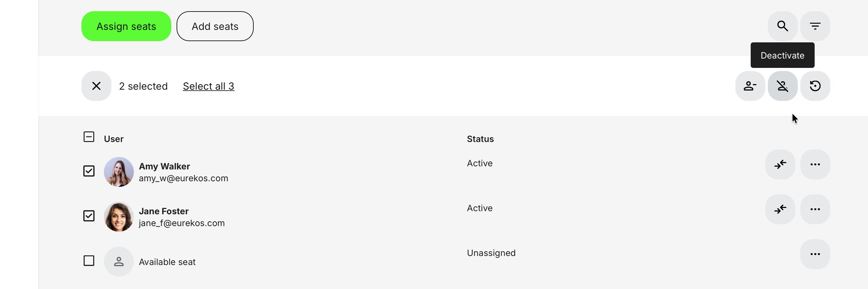Uncheck Jane Foster's checkbox
The height and width of the screenshot is (289, 868).
[89, 216]
